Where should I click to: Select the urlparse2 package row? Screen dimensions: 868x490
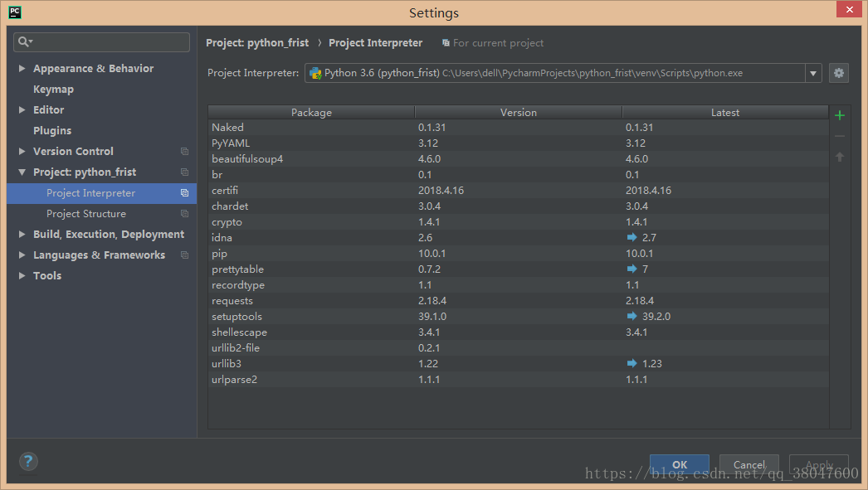click(x=518, y=380)
